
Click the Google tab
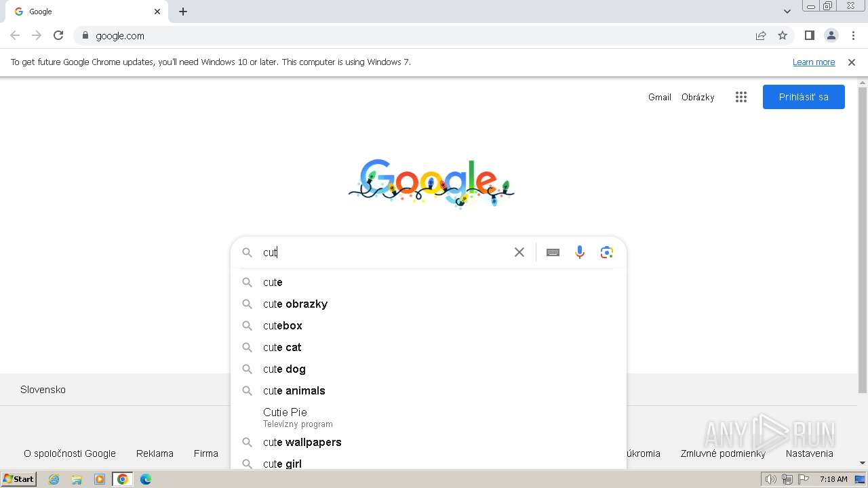pyautogui.click(x=87, y=12)
